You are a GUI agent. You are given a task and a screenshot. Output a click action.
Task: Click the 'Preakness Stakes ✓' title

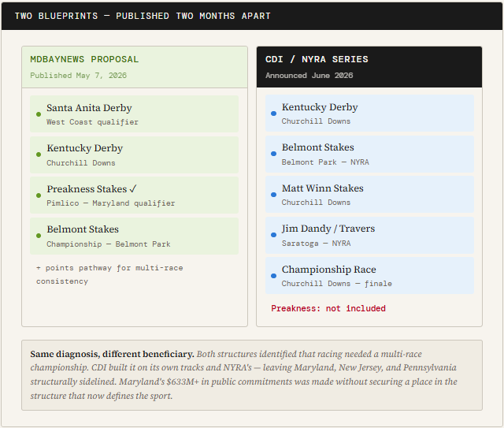(x=91, y=189)
